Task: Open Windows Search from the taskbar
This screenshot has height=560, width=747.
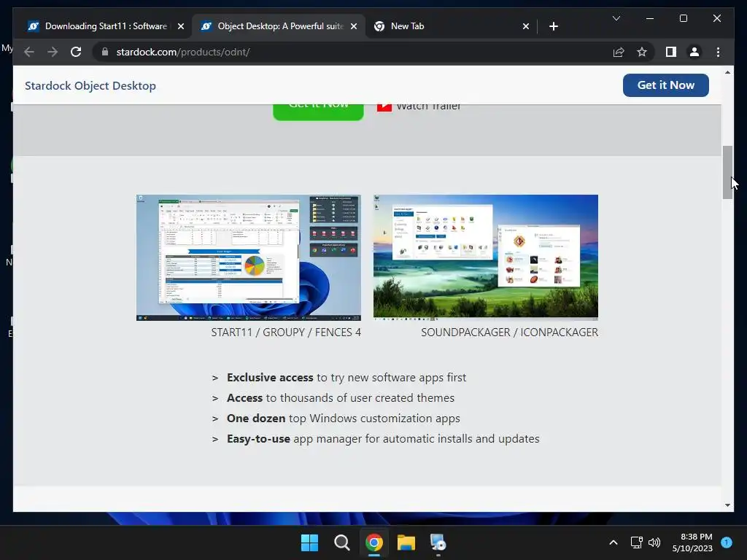Action: click(x=341, y=542)
